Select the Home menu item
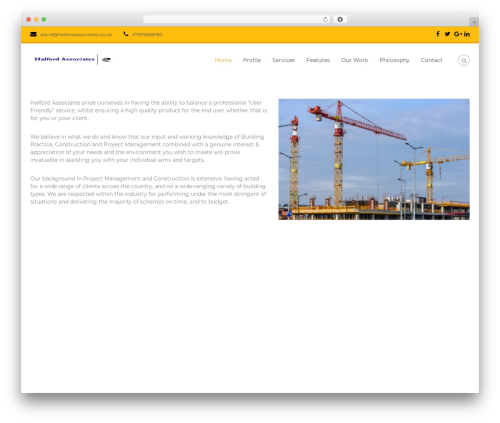 point(223,60)
